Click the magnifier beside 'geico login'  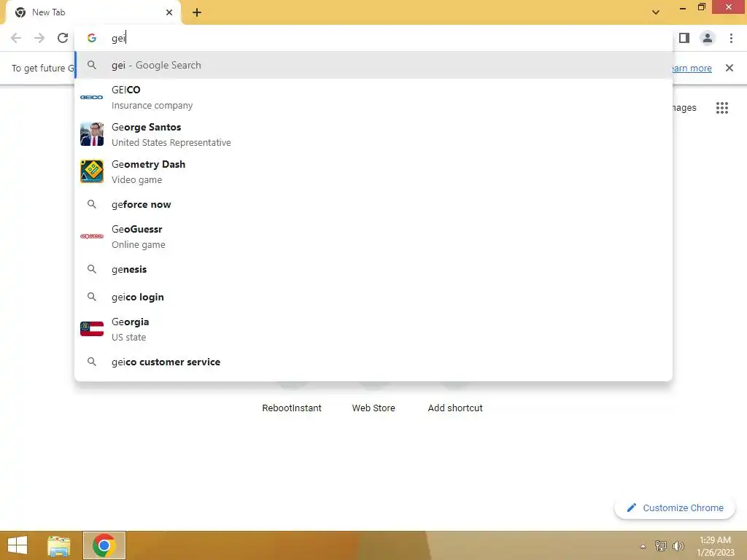coord(92,297)
